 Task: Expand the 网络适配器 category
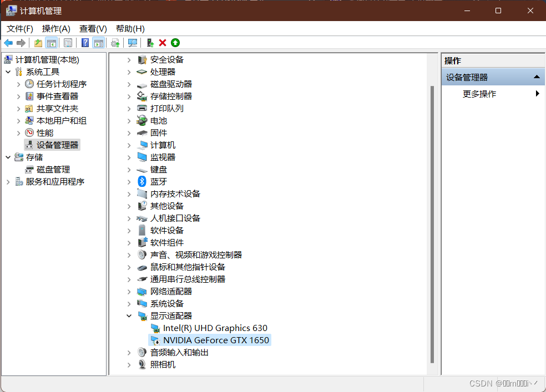[x=129, y=292]
